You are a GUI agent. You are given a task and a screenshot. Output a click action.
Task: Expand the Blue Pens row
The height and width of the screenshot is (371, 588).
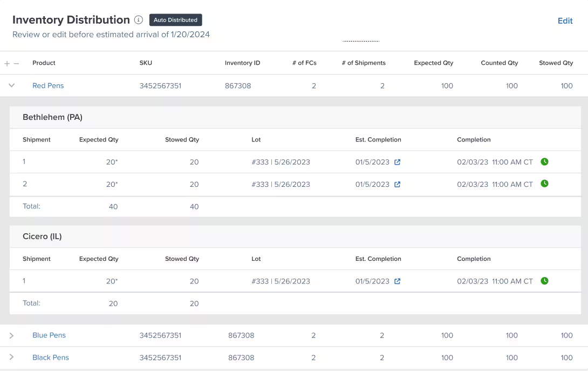point(11,335)
